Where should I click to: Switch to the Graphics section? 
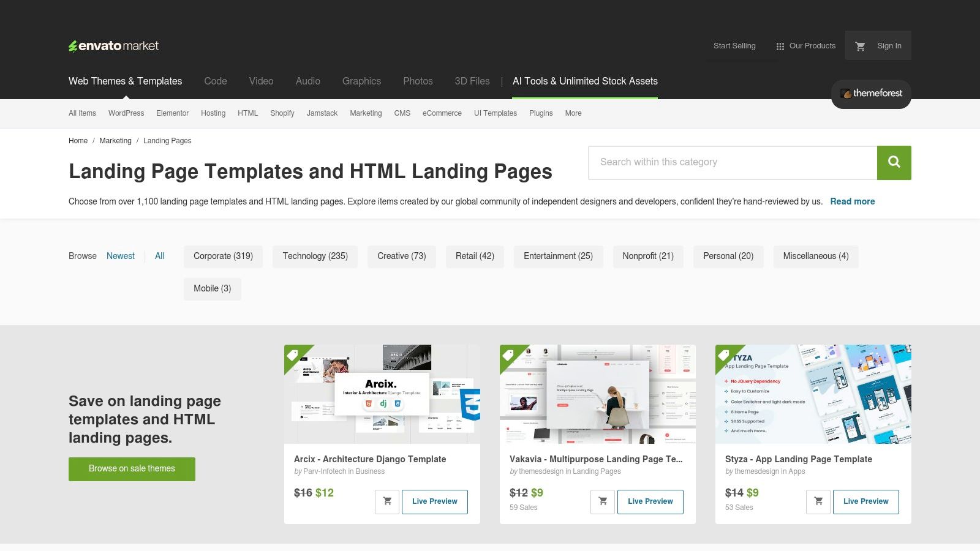click(x=361, y=81)
